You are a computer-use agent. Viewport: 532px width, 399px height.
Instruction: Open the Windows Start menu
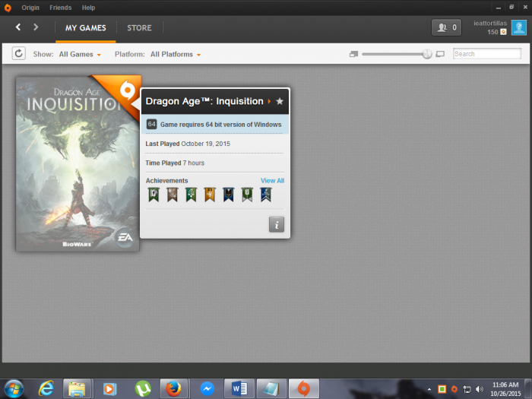[x=13, y=389]
